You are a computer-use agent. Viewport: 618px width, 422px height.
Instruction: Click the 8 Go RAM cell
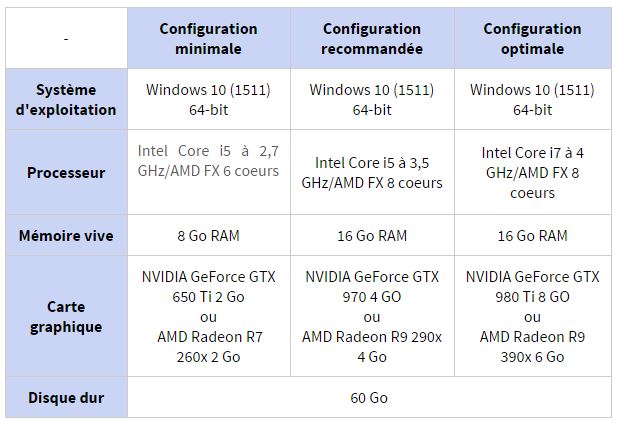click(209, 235)
